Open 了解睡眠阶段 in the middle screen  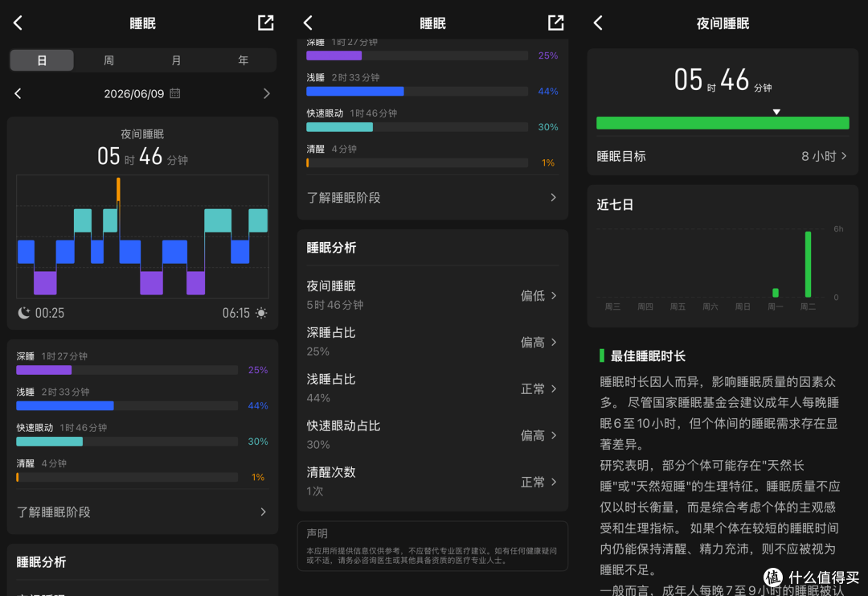(432, 198)
